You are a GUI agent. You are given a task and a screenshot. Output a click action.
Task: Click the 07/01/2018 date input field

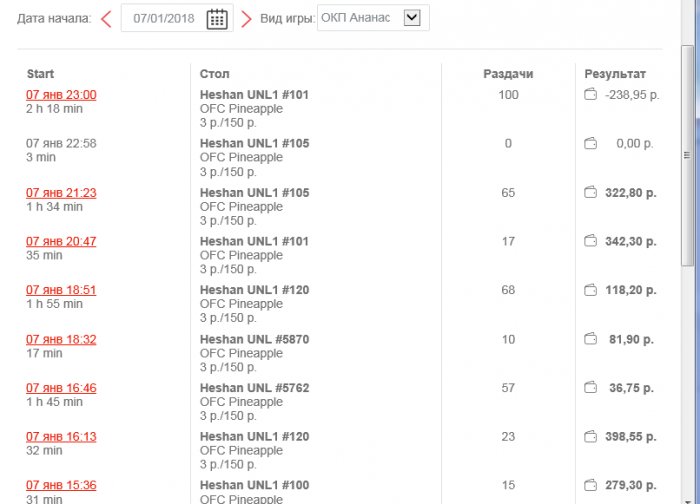click(x=163, y=19)
